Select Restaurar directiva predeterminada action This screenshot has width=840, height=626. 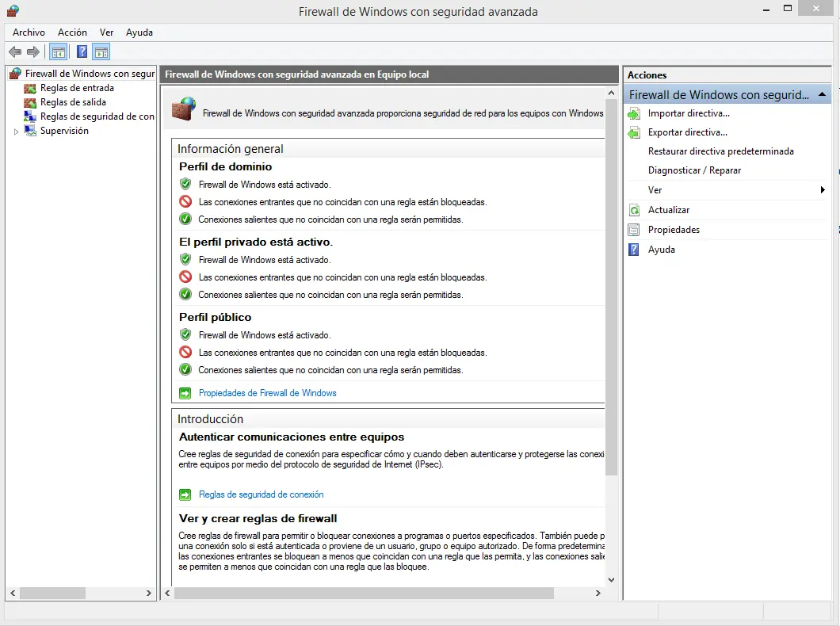pyautogui.click(x=720, y=151)
